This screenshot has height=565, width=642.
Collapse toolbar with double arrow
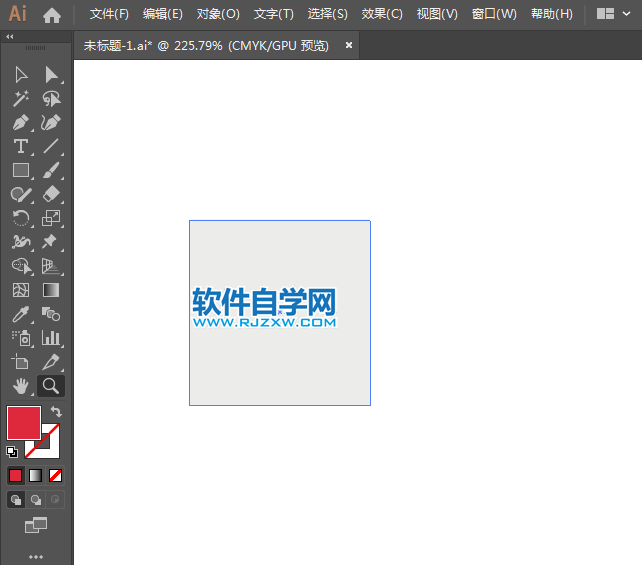(x=10, y=36)
